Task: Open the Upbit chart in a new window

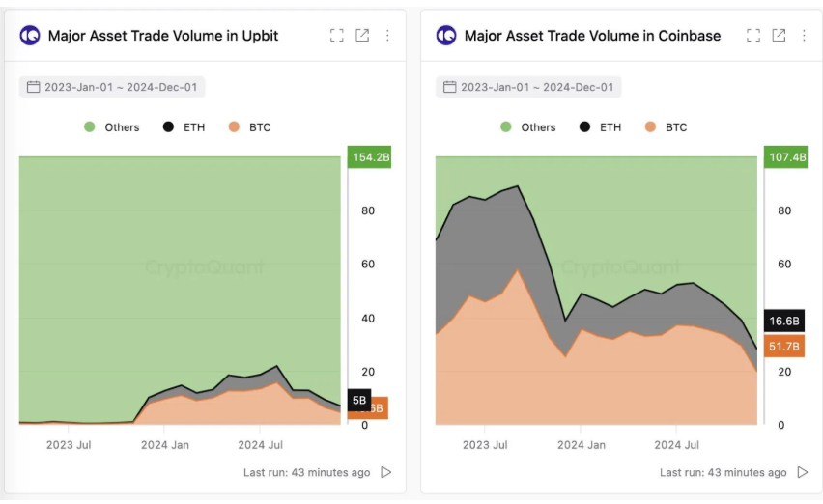Action: (x=362, y=36)
